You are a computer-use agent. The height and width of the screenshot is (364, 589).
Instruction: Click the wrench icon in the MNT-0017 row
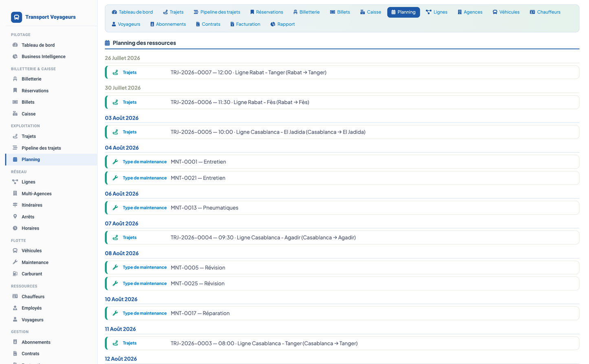point(115,313)
